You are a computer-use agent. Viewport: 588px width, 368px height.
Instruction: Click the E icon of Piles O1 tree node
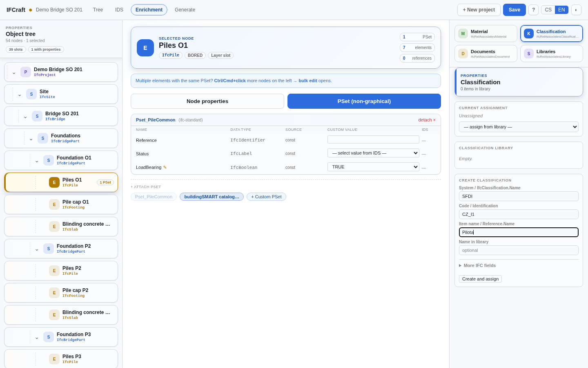(54, 182)
